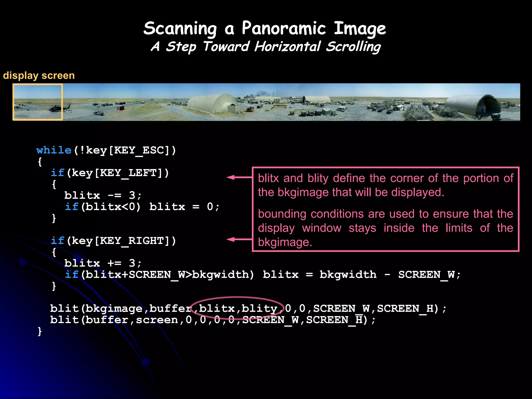
Task: Click the 'if(key[KEY_LEFT])' code line
Action: (x=110, y=173)
